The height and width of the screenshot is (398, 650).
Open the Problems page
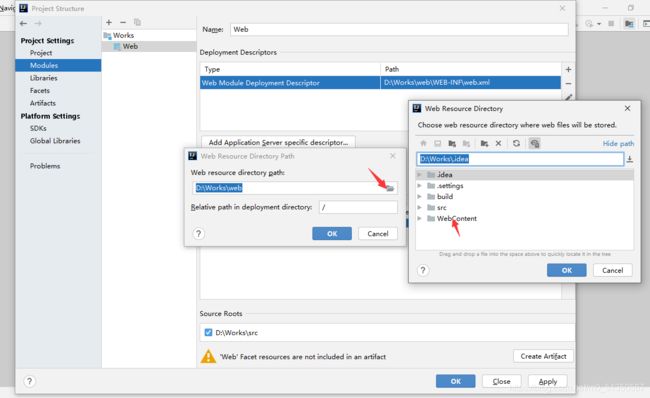coord(45,166)
